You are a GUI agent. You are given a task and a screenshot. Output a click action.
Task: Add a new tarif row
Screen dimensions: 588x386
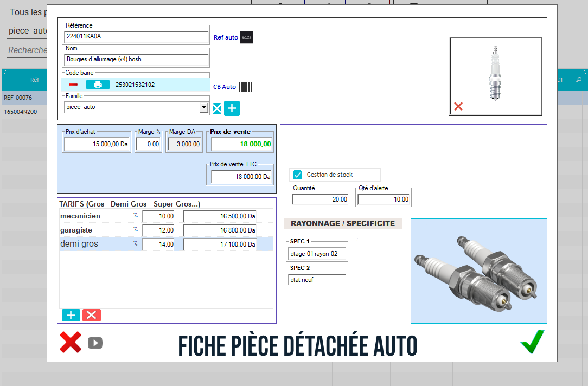tap(71, 315)
